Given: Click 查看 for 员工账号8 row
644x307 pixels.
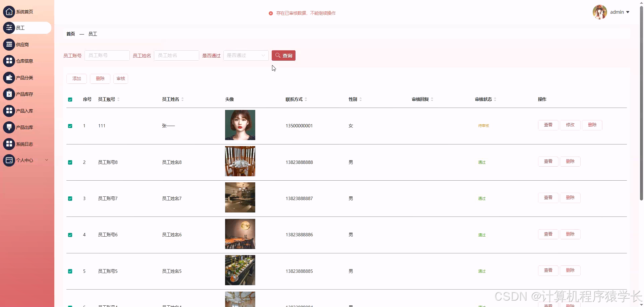Looking at the screenshot, I should 548,161.
